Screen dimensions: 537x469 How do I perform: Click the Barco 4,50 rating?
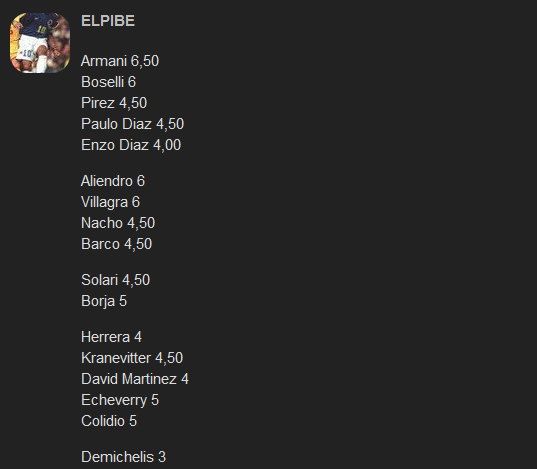pyautogui.click(x=116, y=244)
